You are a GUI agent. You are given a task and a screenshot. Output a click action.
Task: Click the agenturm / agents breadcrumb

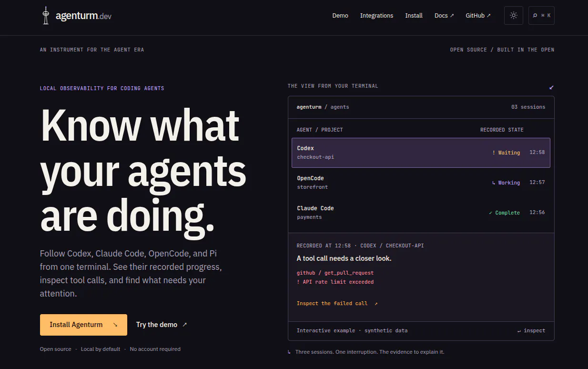point(323,107)
